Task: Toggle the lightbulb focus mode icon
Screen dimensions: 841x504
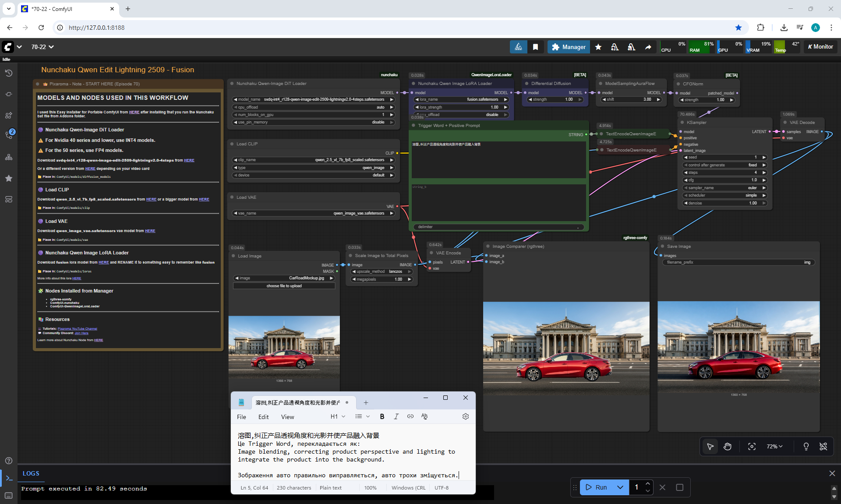Action: tap(806, 447)
